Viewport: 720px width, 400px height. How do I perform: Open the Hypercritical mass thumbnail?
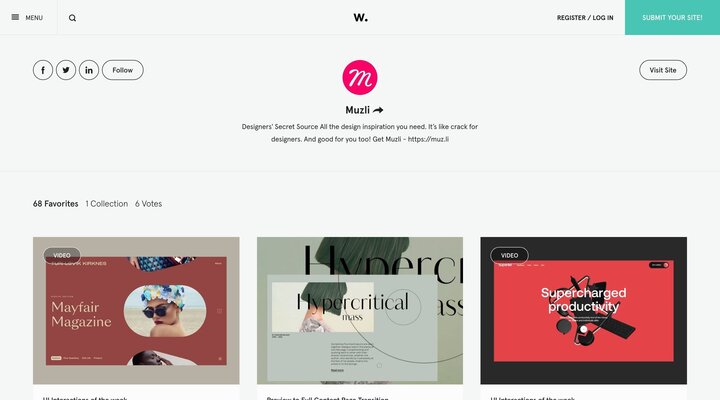pyautogui.click(x=360, y=310)
